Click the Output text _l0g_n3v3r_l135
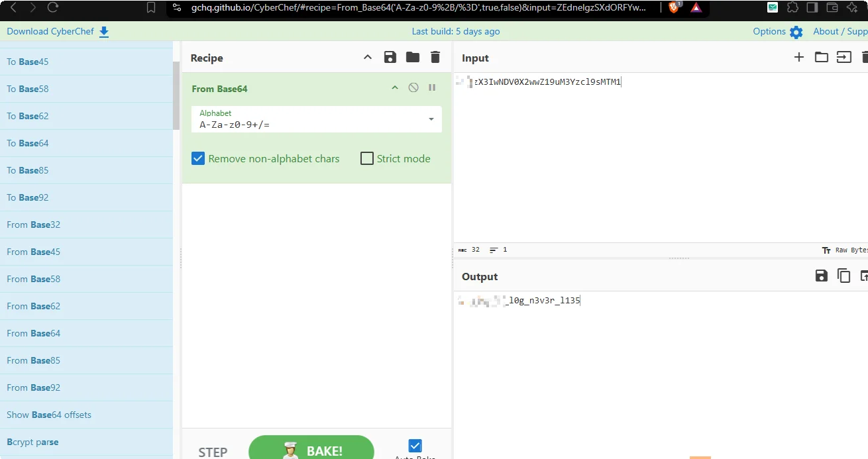This screenshot has height=459, width=868. (x=542, y=301)
